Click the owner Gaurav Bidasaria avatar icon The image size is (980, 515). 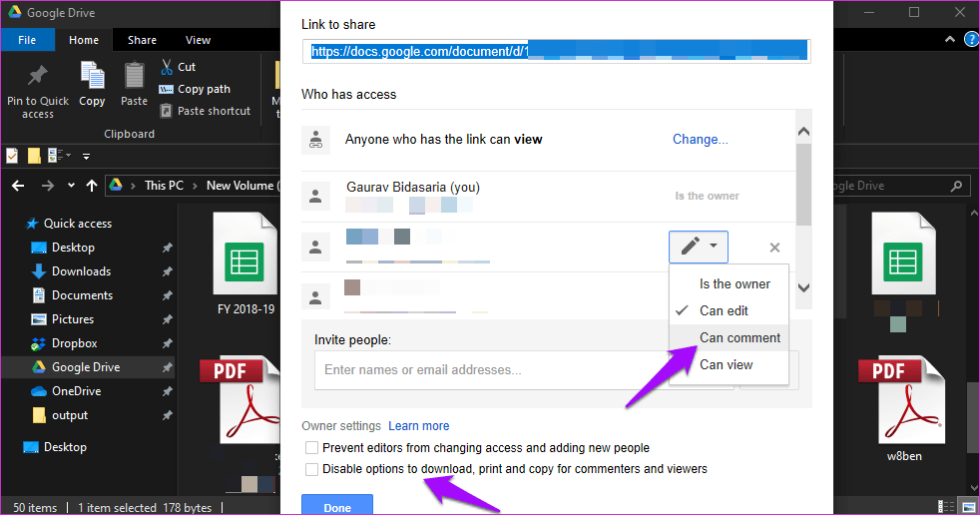[x=315, y=197]
